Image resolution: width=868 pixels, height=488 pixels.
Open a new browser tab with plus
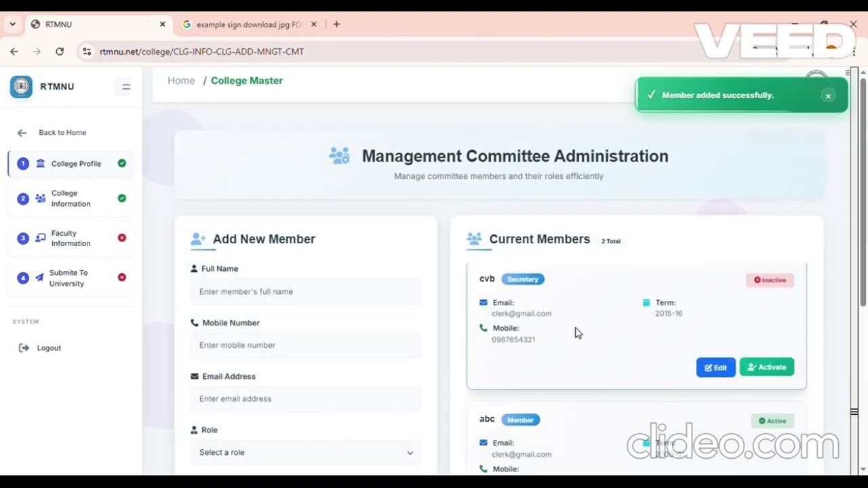(x=336, y=24)
